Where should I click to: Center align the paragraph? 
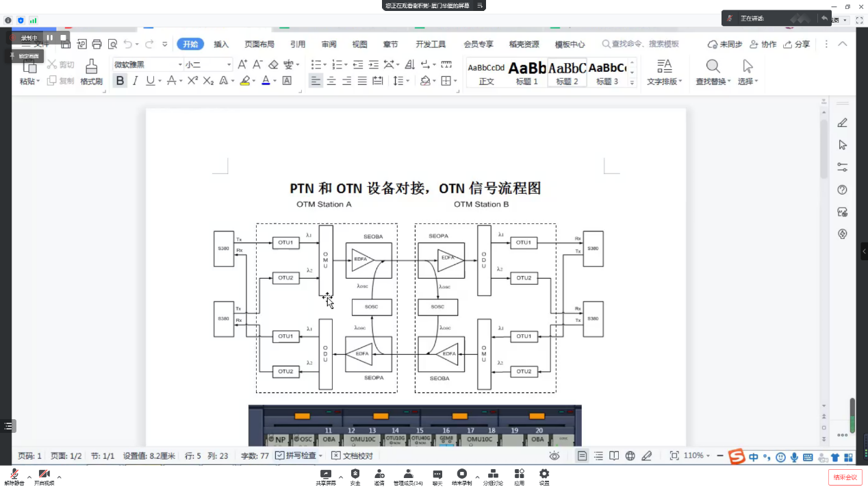pos(331,81)
